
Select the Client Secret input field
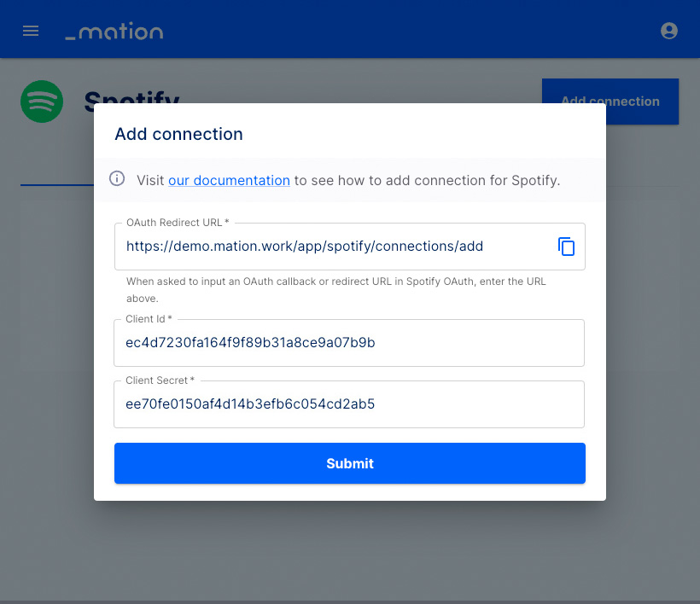[348, 404]
